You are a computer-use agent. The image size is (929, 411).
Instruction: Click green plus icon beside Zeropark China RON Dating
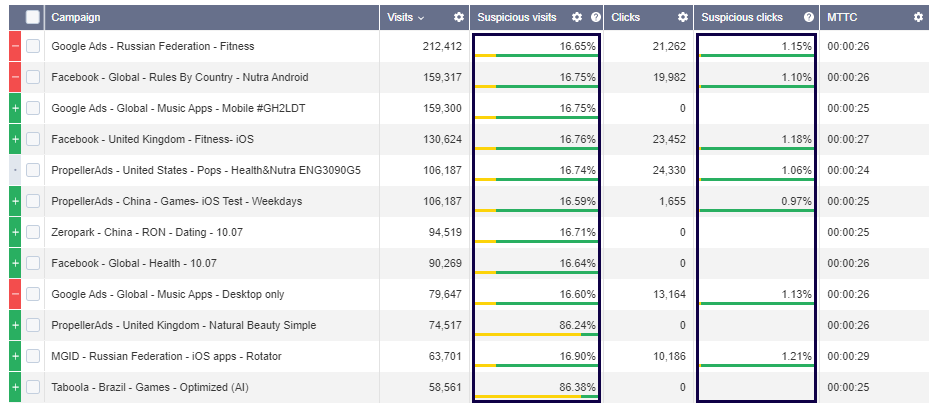click(14, 232)
